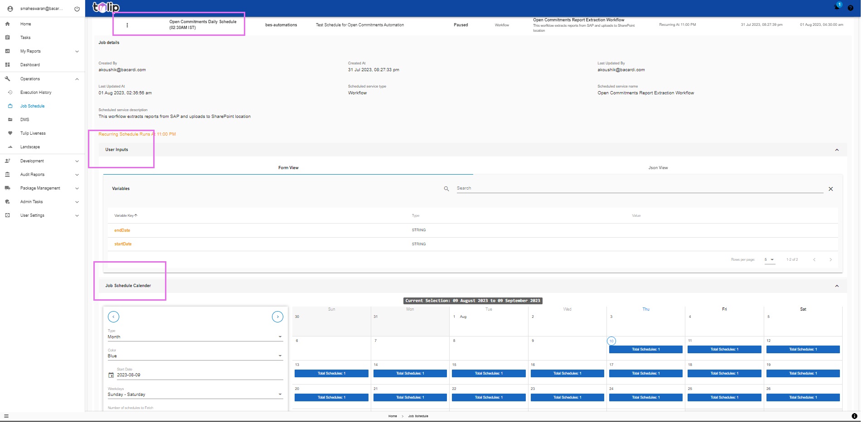Viewport: 868px width, 424px height.
Task: Open the notifications bell icon
Action: 837,7
